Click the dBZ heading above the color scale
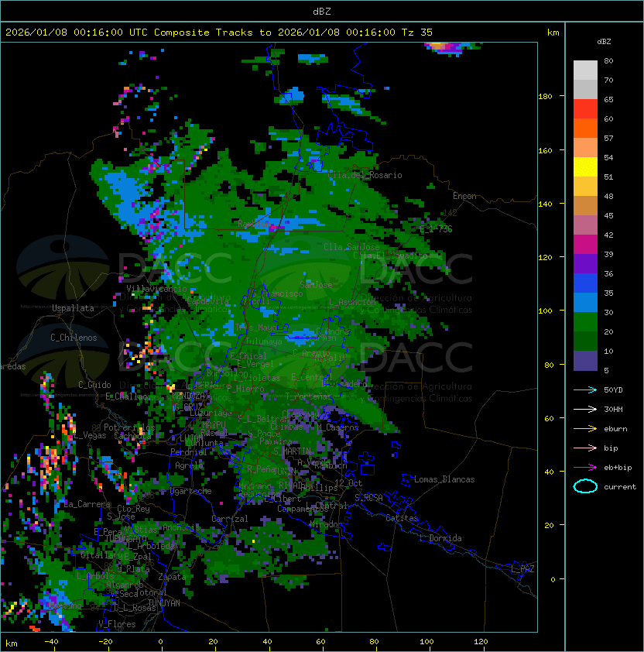The height and width of the screenshot is (652, 644). click(x=604, y=42)
